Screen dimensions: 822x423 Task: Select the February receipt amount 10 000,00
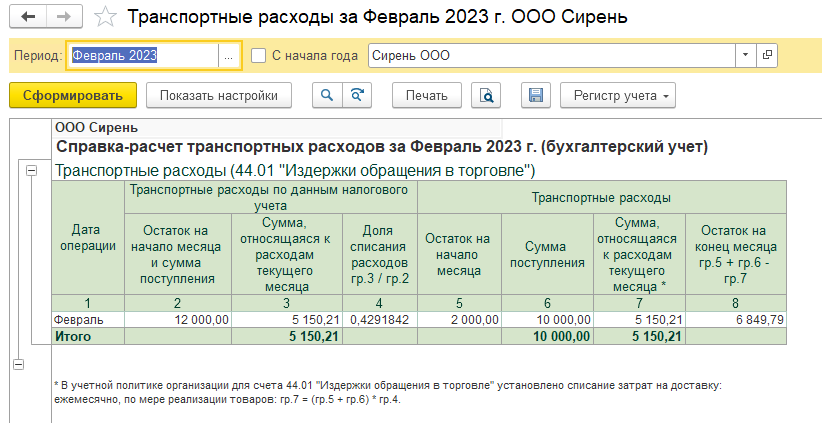point(547,320)
